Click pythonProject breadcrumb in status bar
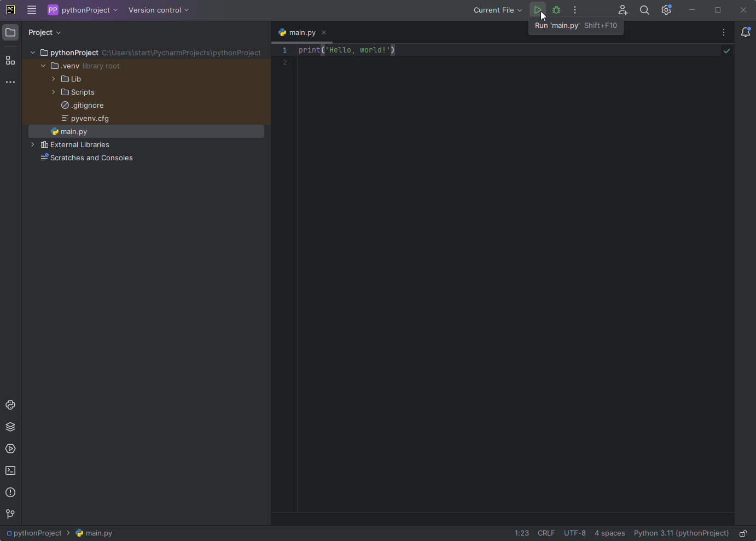Viewport: 756px width, 541px height. coord(34,533)
